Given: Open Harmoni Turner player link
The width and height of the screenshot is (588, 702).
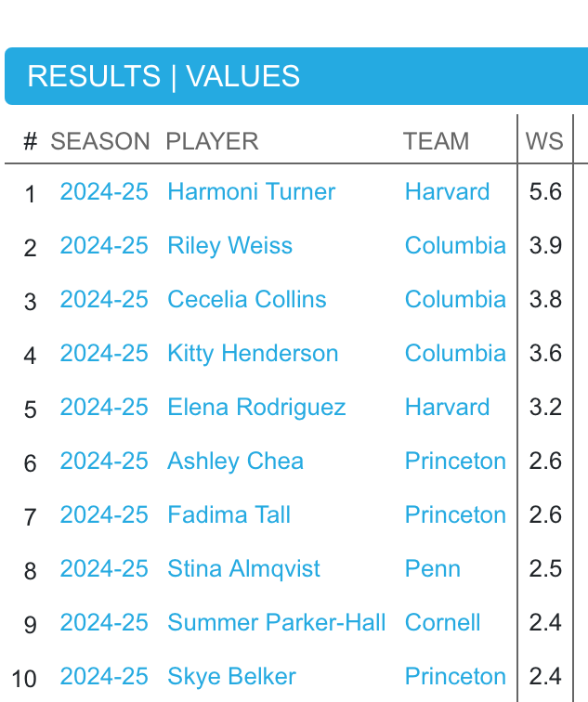Looking at the screenshot, I should click(251, 191).
